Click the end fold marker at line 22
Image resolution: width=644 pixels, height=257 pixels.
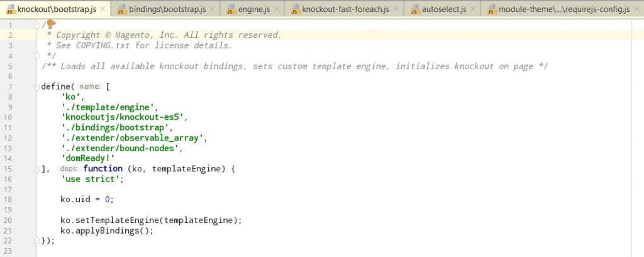(x=38, y=241)
